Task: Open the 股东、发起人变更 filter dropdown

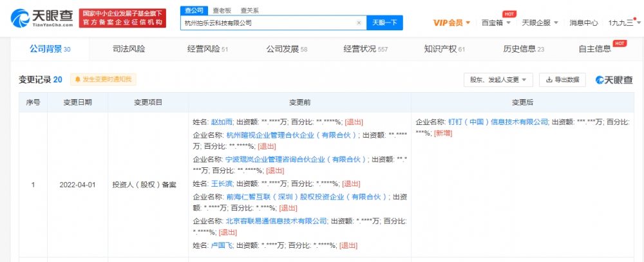Action: point(498,80)
